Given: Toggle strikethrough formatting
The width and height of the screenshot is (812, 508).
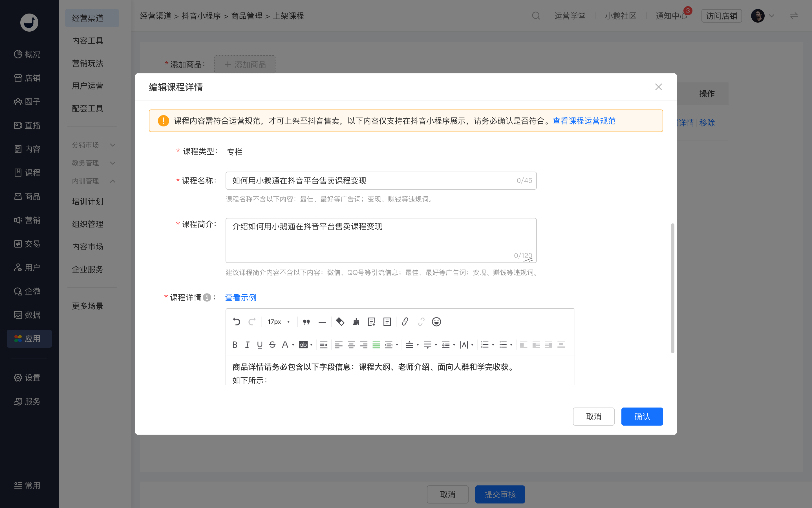Looking at the screenshot, I should click(272, 345).
